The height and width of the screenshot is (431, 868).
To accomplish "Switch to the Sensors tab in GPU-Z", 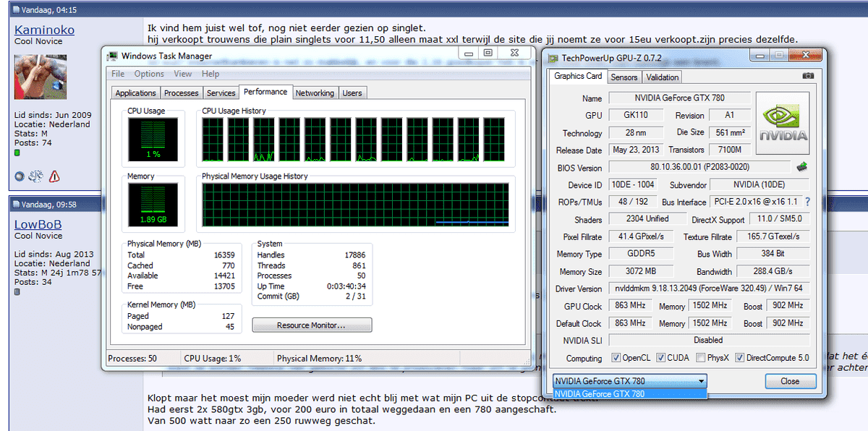I will [x=624, y=77].
